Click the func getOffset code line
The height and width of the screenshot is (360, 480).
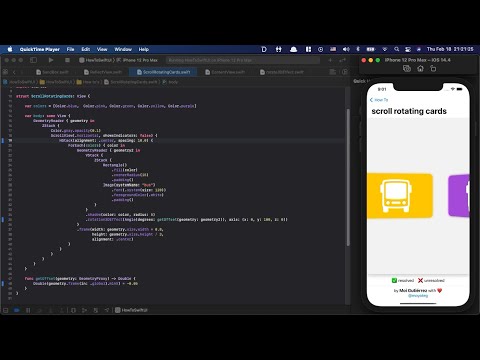click(x=80, y=279)
